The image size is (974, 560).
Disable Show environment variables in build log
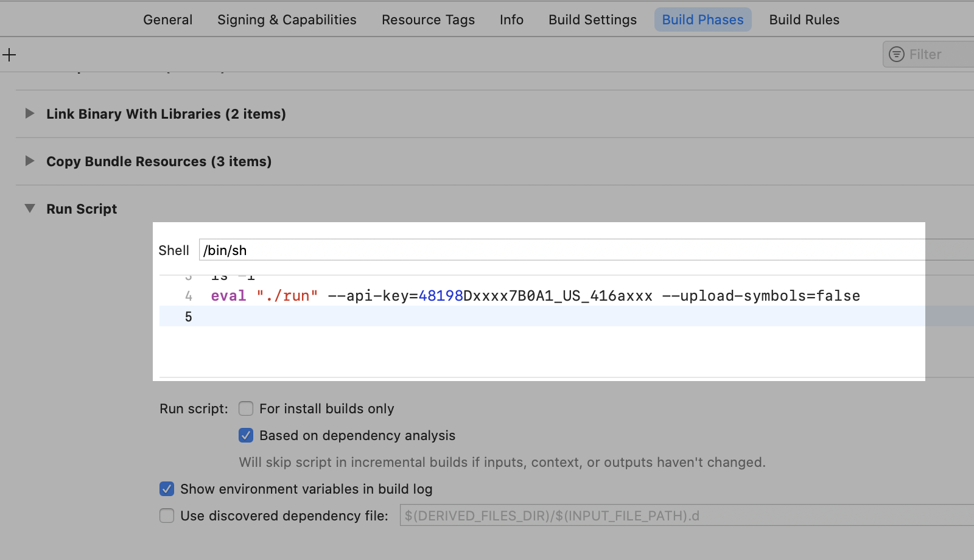[167, 489]
